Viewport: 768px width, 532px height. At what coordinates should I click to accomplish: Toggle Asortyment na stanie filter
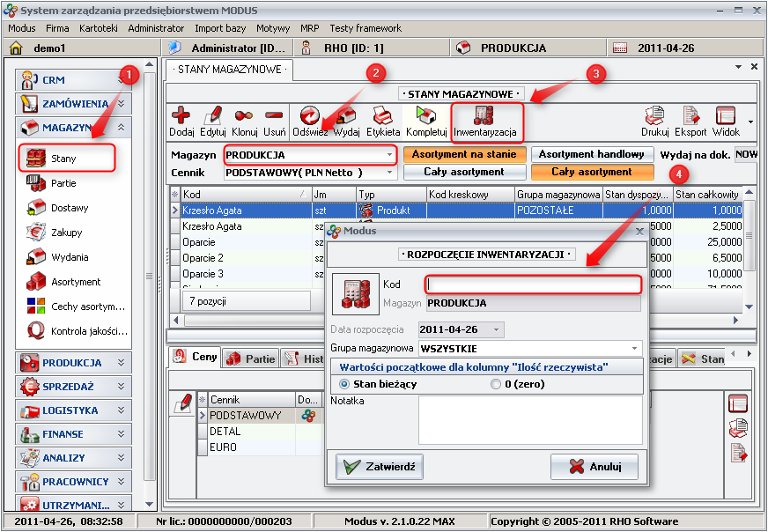pos(464,154)
